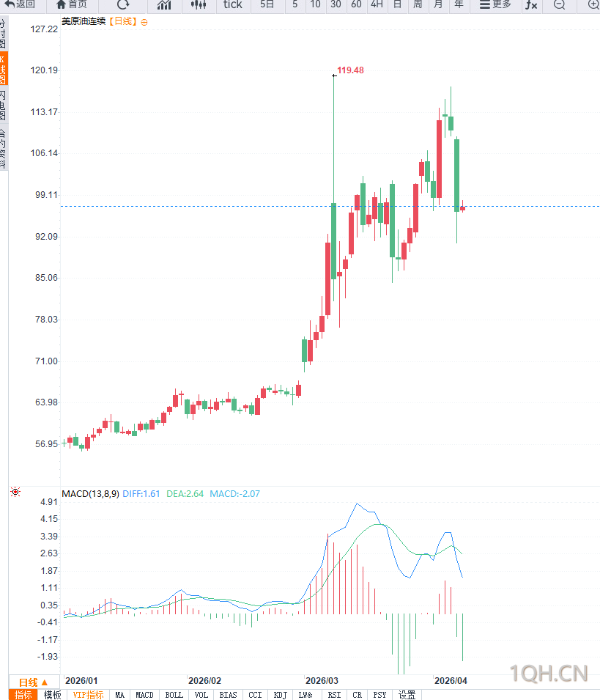The width and height of the screenshot is (600, 700).
Task: Switch to the time-share line chart icon
Action: pos(164,4)
